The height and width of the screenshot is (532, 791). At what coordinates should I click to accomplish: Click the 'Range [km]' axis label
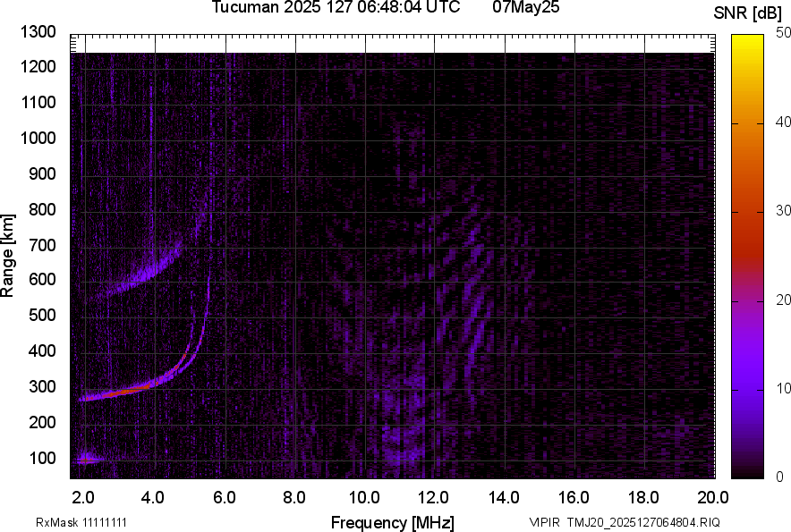point(7,256)
